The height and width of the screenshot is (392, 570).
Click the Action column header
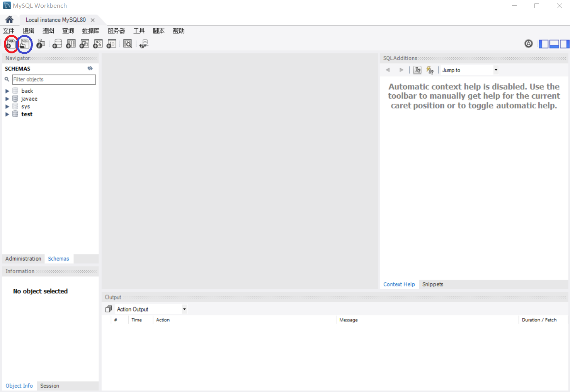point(163,320)
